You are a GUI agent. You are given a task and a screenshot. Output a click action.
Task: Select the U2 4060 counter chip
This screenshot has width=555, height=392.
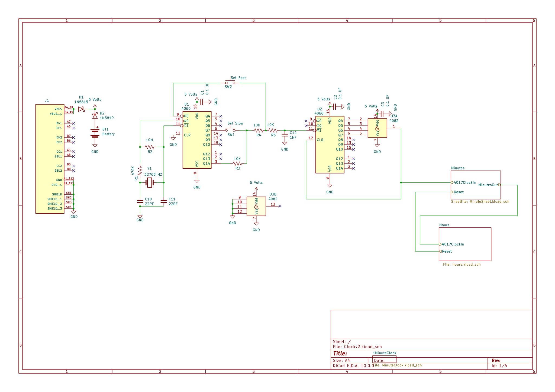[330, 145]
